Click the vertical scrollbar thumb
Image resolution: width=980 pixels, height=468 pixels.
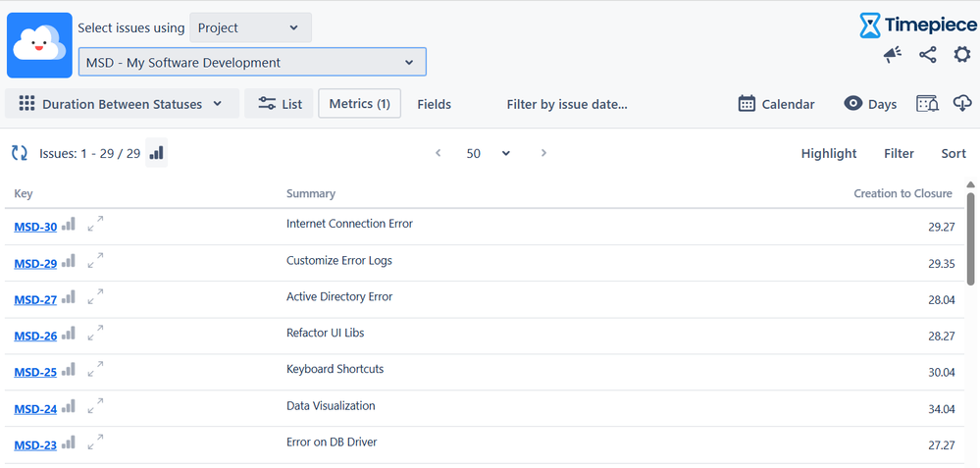[x=970, y=238]
